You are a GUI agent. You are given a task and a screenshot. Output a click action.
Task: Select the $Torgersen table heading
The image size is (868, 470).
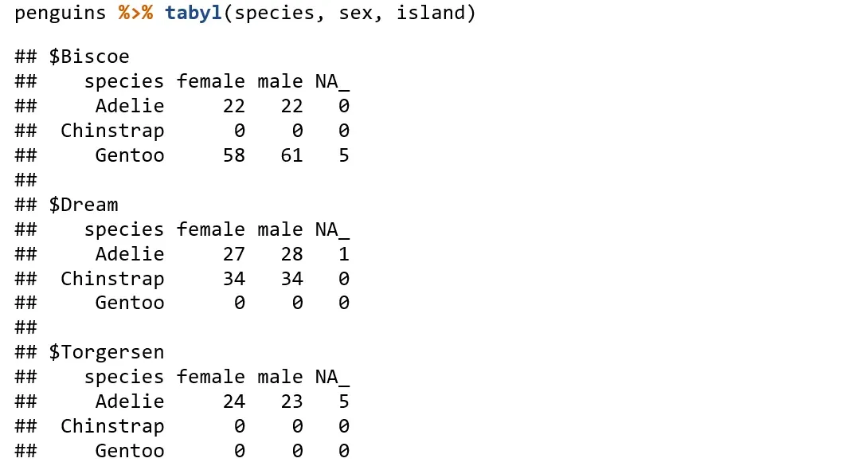(106, 352)
